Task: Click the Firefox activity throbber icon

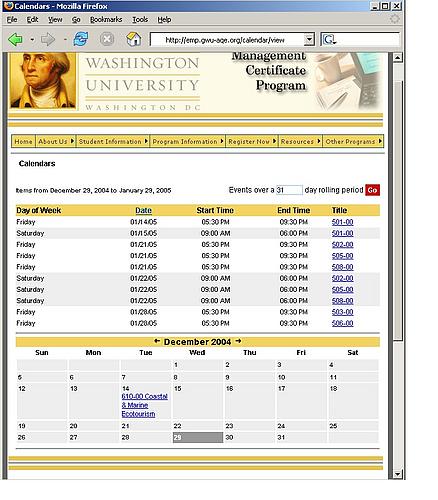Action: click(x=395, y=19)
